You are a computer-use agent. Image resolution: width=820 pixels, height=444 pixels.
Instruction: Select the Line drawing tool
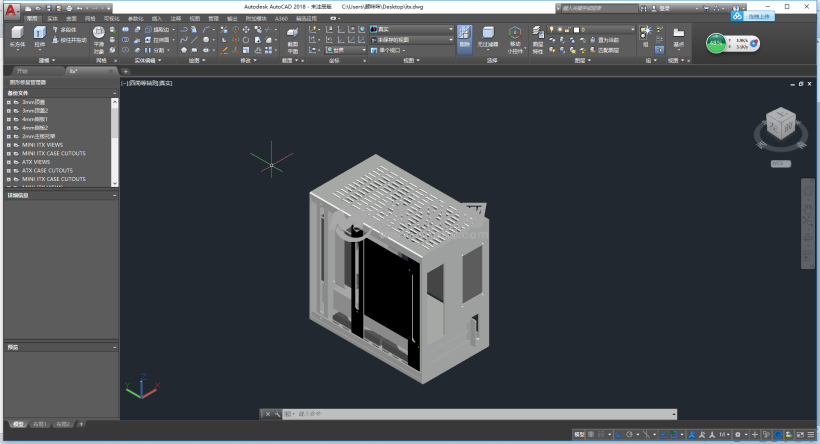pyautogui.click(x=195, y=40)
